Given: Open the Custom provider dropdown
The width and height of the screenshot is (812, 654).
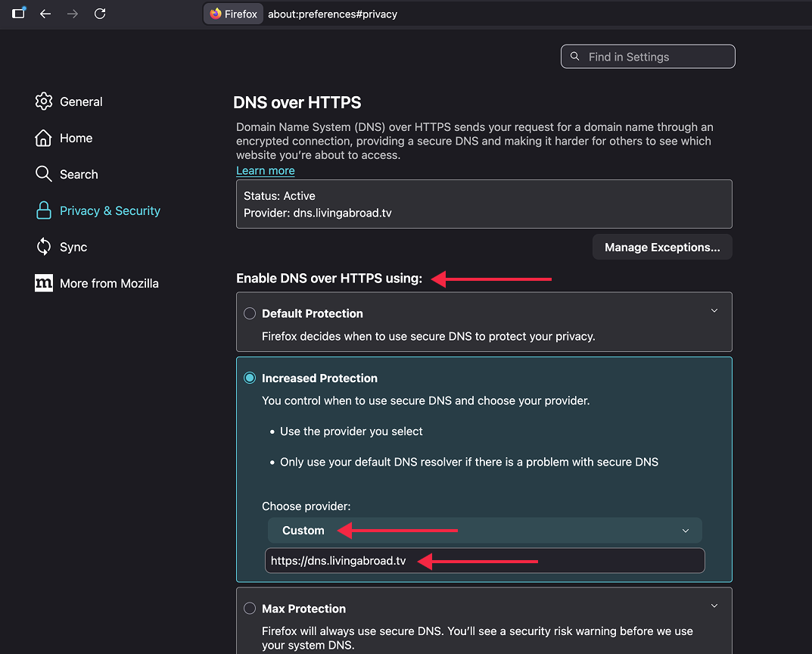Looking at the screenshot, I should [484, 531].
